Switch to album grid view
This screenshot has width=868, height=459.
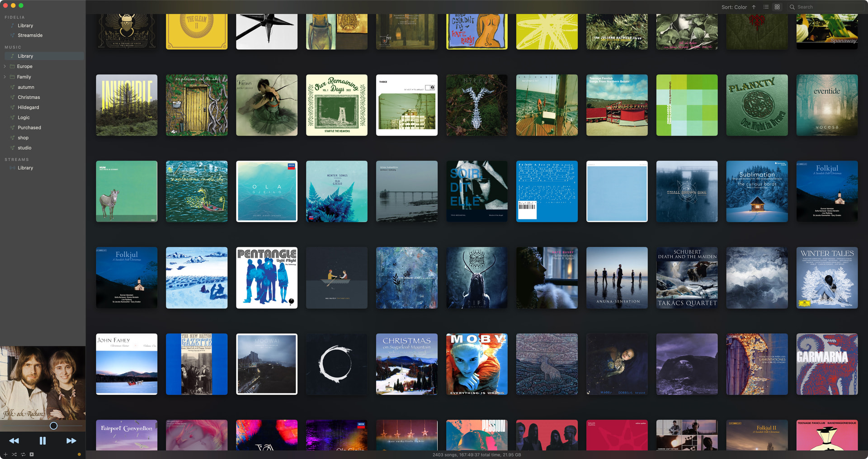click(777, 7)
